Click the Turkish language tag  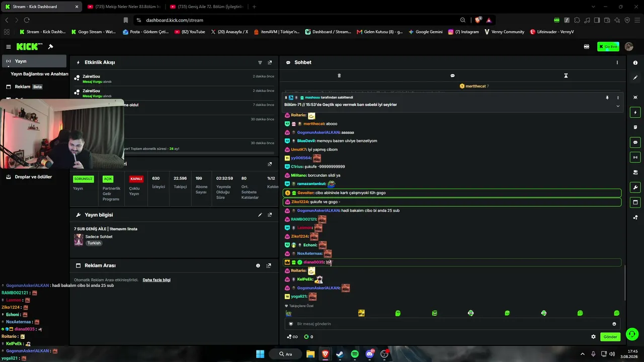click(94, 243)
